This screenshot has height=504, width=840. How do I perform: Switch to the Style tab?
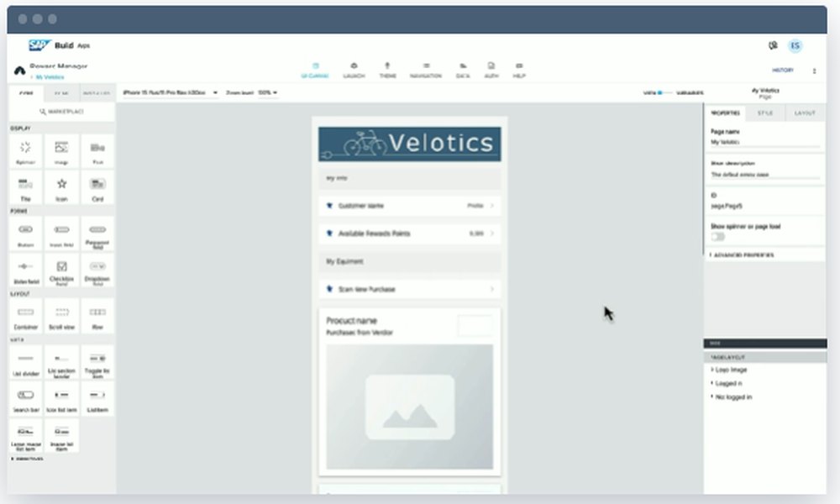765,113
